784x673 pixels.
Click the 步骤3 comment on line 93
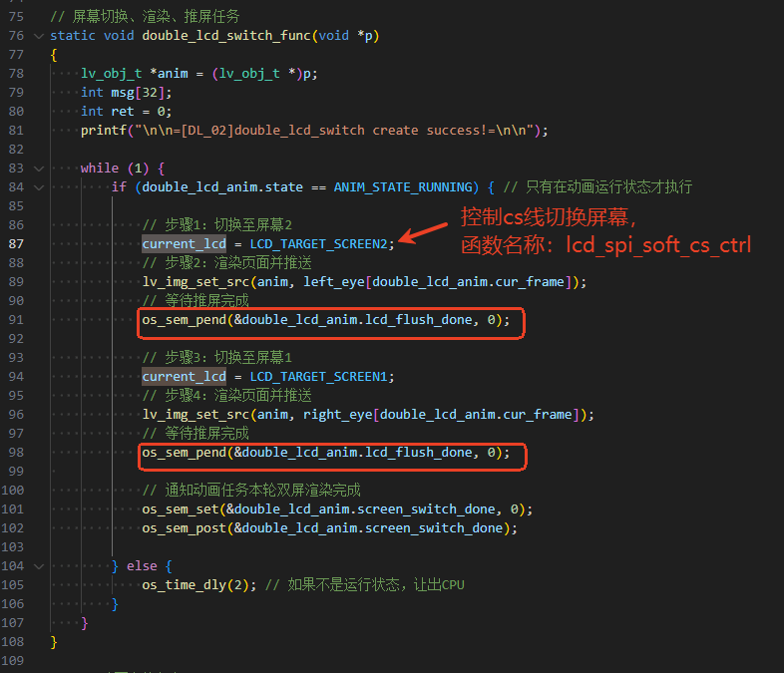[217, 358]
